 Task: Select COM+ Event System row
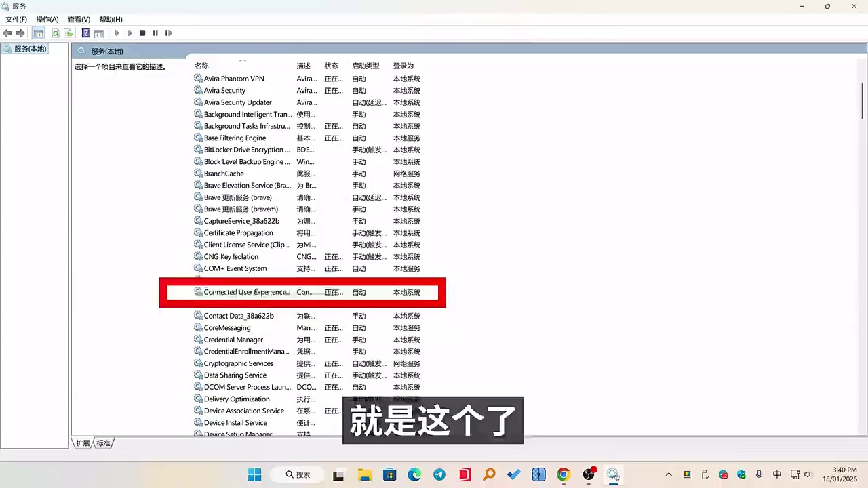[307, 268]
